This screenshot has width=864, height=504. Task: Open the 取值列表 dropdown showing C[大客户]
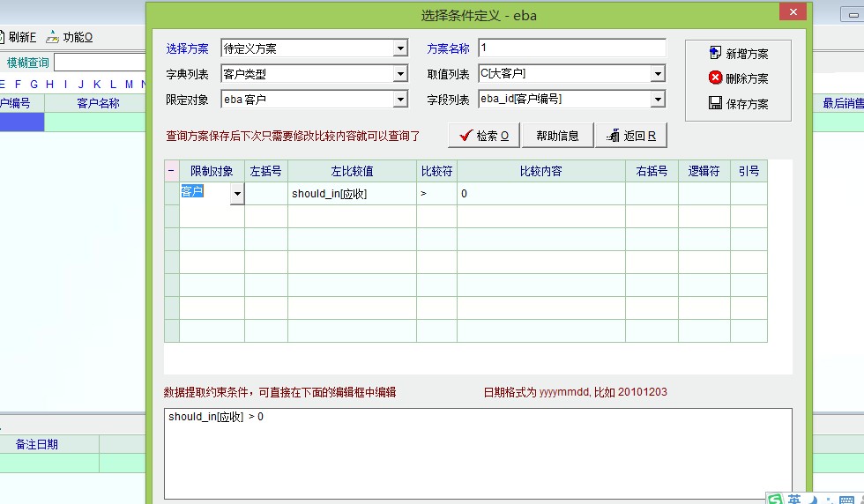click(657, 75)
